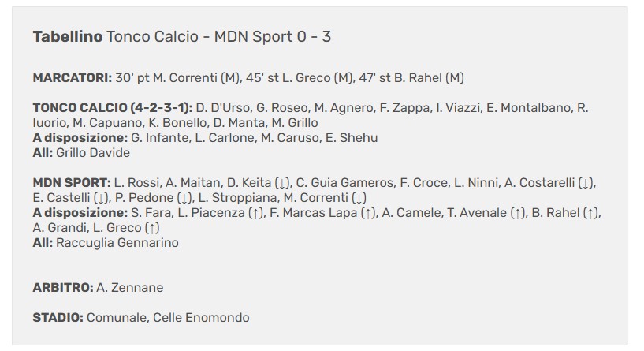The height and width of the screenshot is (351, 644).
Task: Click the down arrow beside P. Pedone
Action: pos(183,198)
